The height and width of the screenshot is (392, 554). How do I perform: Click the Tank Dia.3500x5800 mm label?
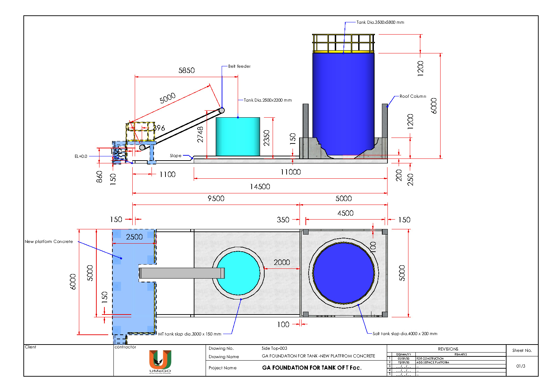coord(380,22)
